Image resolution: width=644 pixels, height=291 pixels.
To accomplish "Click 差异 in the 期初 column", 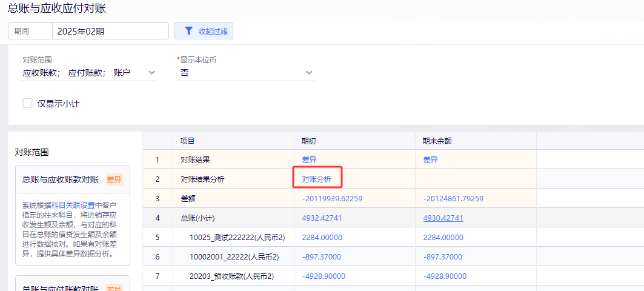I will point(309,159).
